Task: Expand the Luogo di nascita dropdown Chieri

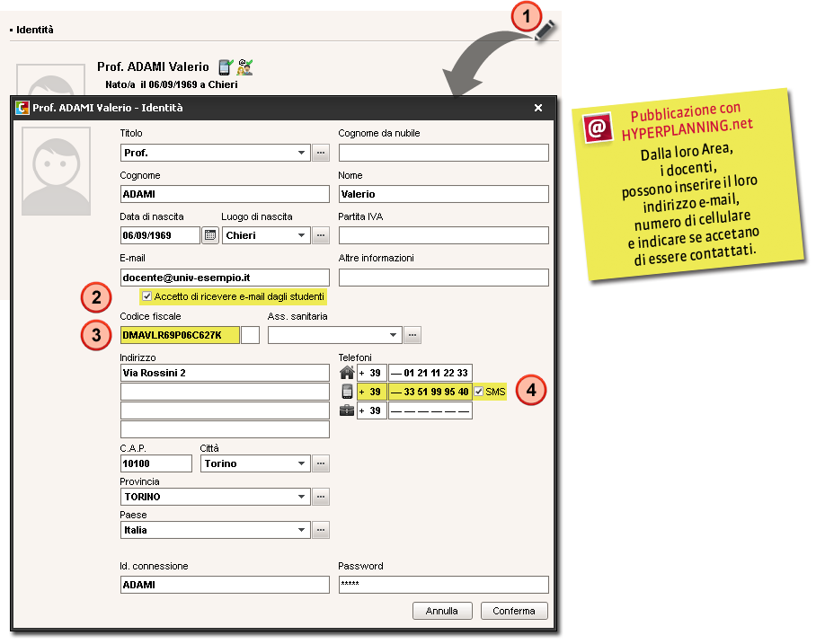Action: point(301,235)
